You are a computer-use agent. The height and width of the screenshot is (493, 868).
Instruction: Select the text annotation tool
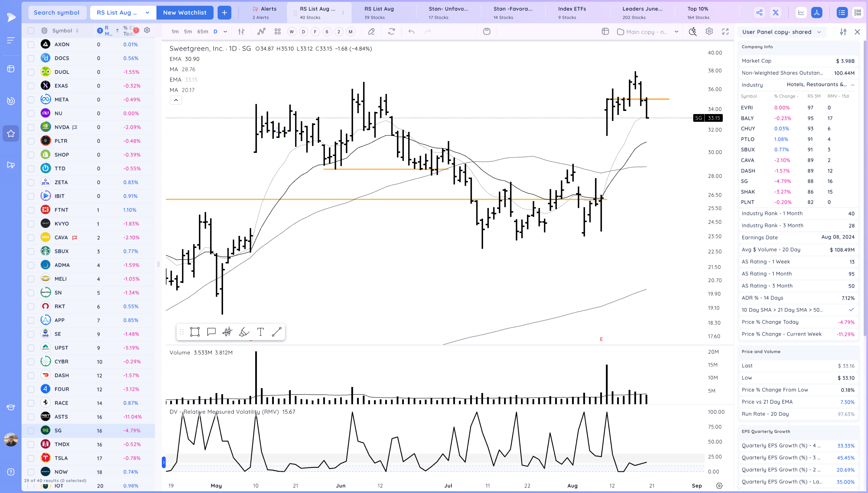point(260,332)
